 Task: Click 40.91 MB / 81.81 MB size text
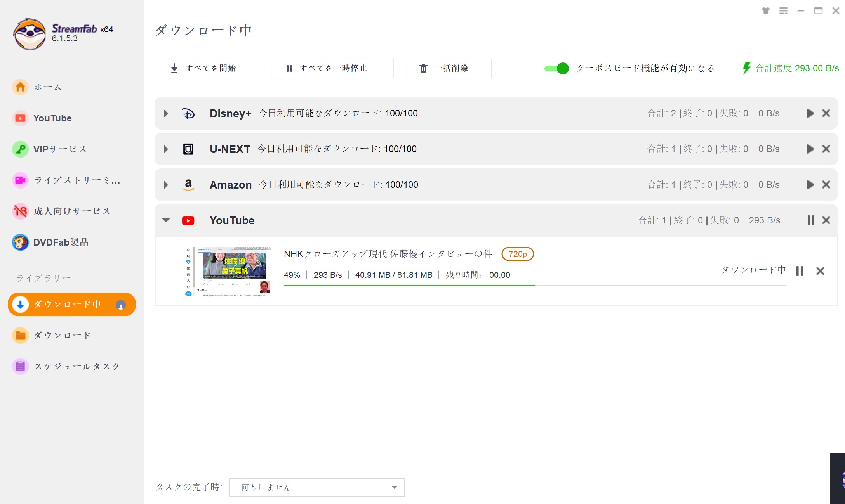394,275
